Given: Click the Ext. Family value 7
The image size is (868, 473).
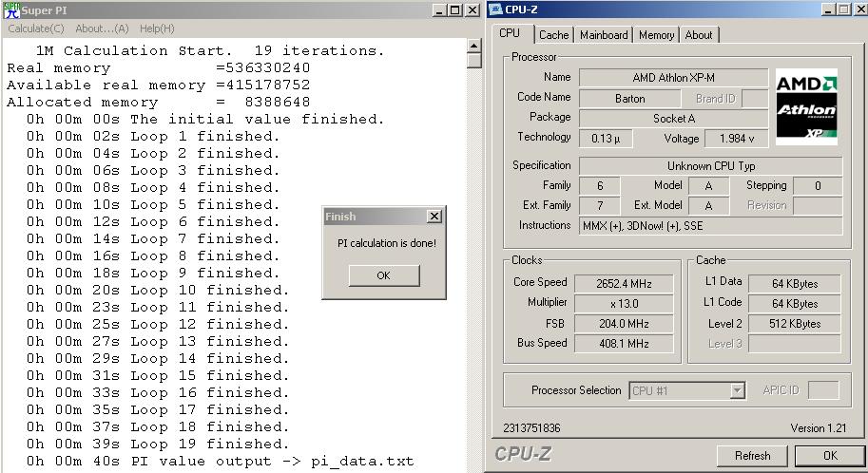Looking at the screenshot, I should tap(600, 206).
